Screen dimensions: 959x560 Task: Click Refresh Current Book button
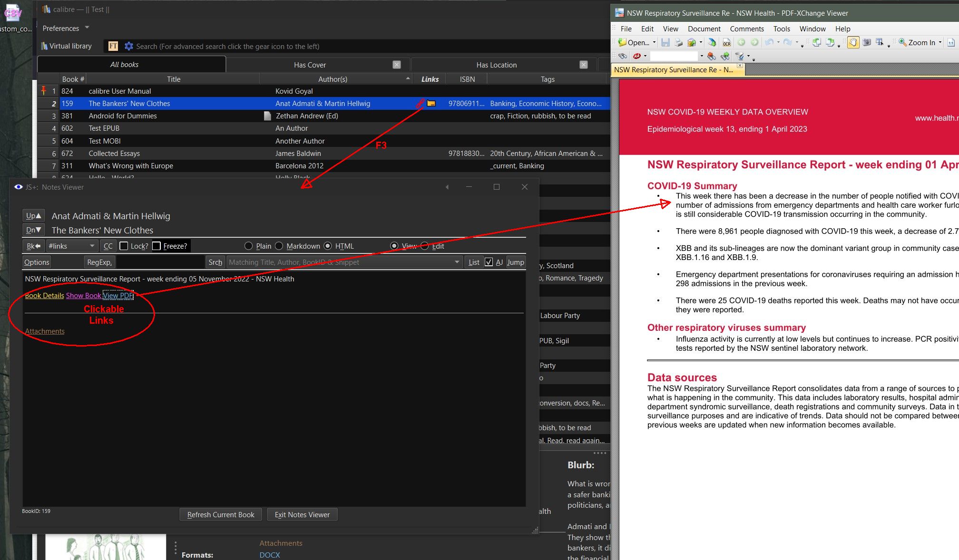click(221, 514)
